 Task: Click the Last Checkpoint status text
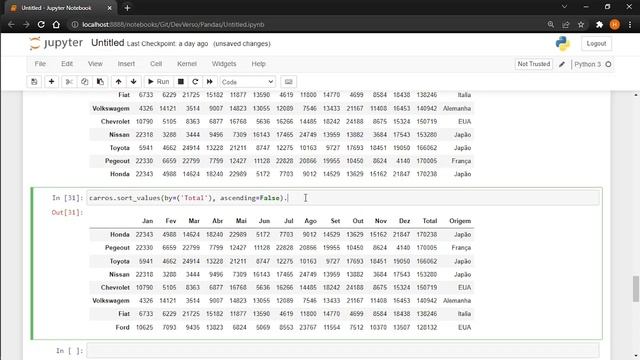[x=167, y=44]
